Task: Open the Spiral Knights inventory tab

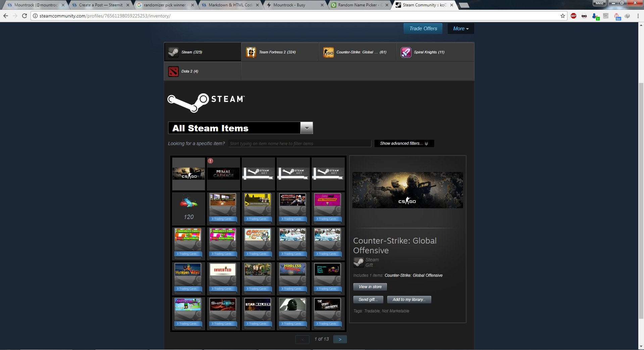Action: 435,52
